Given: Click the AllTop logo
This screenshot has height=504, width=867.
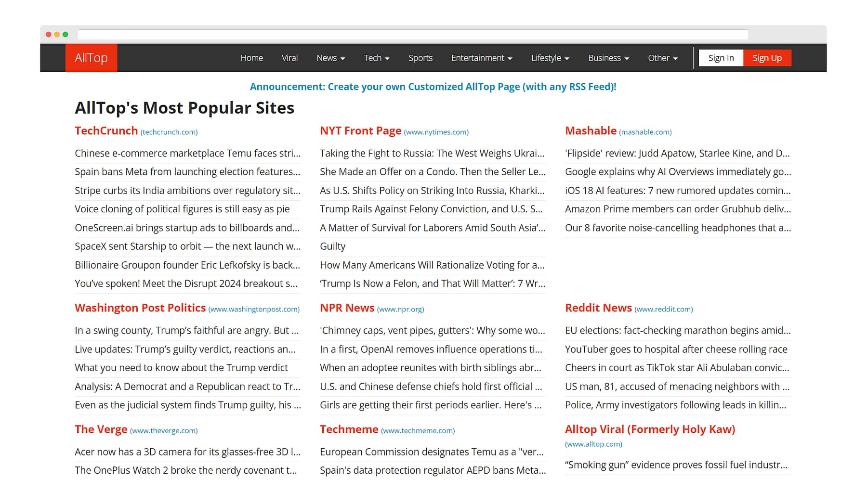Looking at the screenshot, I should pyautogui.click(x=91, y=58).
